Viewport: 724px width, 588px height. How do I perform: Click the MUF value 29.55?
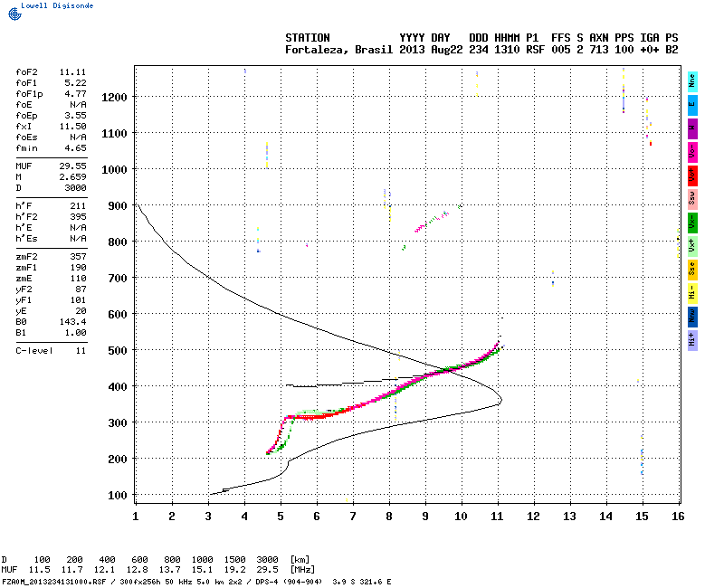(x=72, y=166)
